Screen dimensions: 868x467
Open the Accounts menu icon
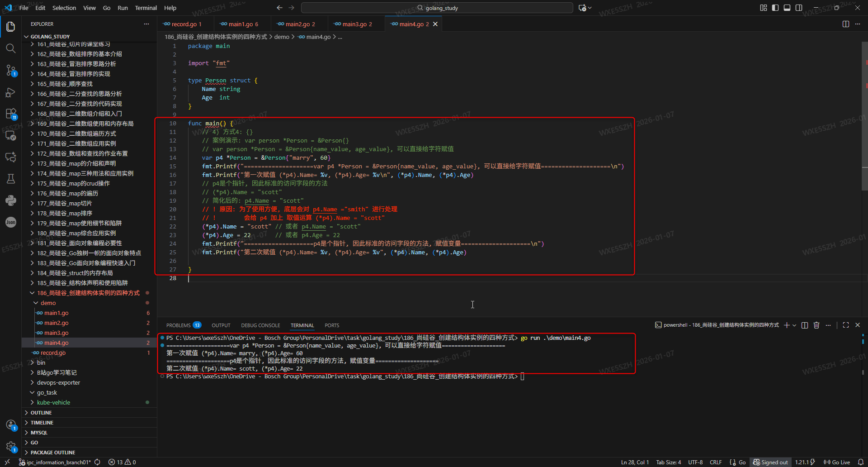click(11, 425)
